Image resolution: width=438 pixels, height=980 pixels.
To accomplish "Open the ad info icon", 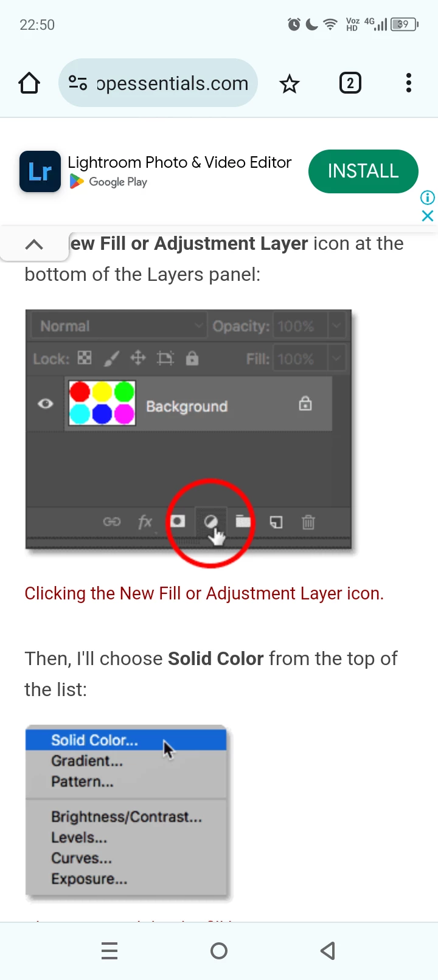I will click(x=428, y=198).
